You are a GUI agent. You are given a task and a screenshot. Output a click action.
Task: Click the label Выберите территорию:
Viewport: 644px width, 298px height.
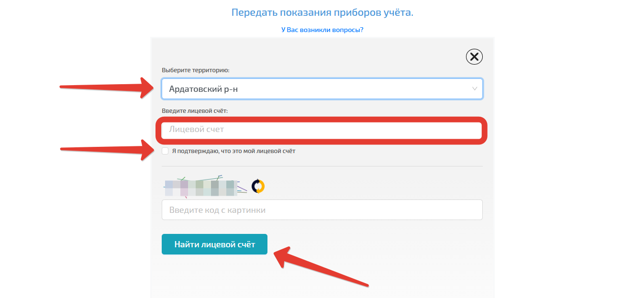click(196, 70)
